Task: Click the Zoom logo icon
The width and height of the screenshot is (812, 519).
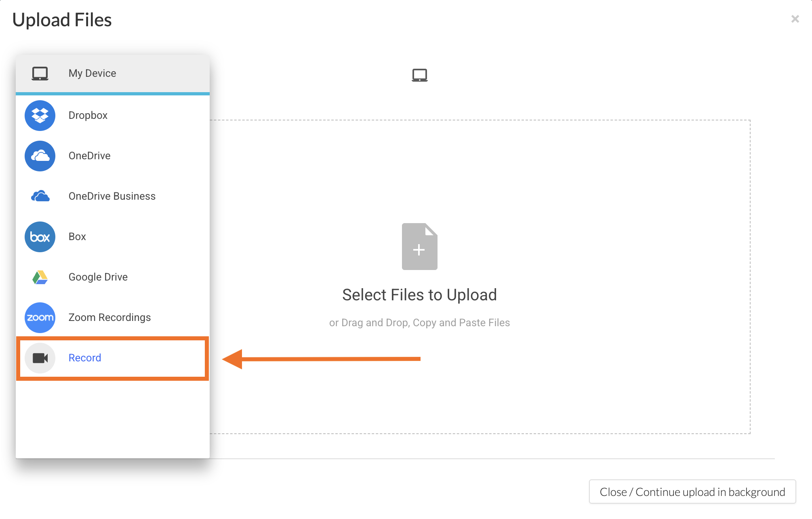Action: [x=40, y=318]
